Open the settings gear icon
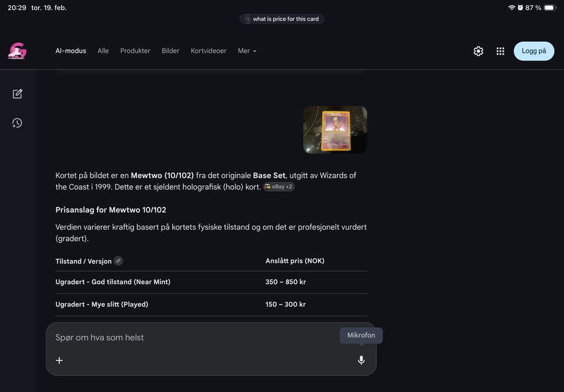Viewport: 564px width, 392px height. pyautogui.click(x=478, y=51)
